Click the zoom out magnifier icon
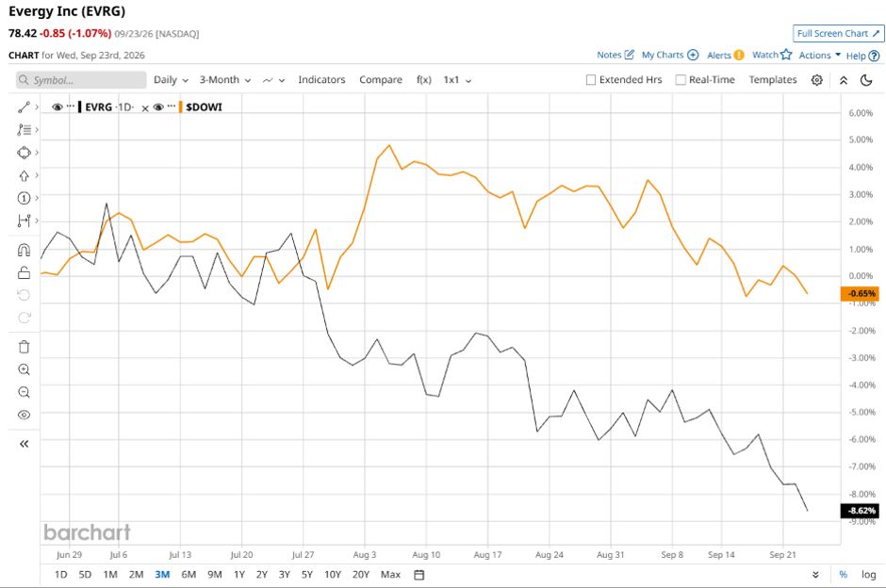Screen dimensions: 886x588 point(24,392)
